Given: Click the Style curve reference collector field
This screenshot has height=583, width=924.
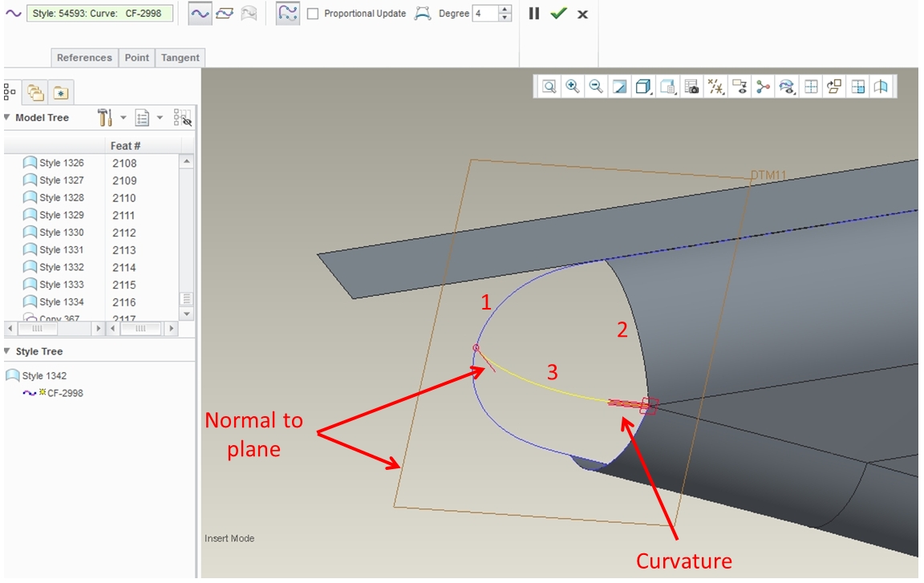Looking at the screenshot, I should 100,14.
